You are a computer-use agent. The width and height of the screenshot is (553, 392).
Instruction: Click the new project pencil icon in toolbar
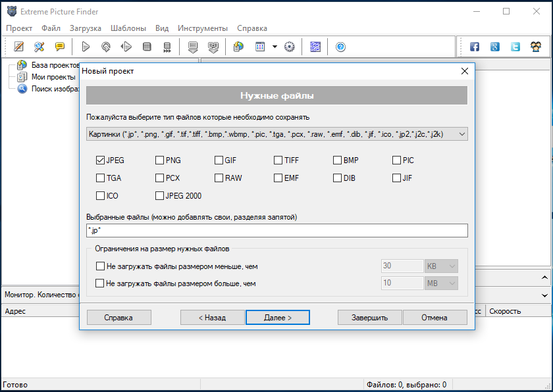18,47
